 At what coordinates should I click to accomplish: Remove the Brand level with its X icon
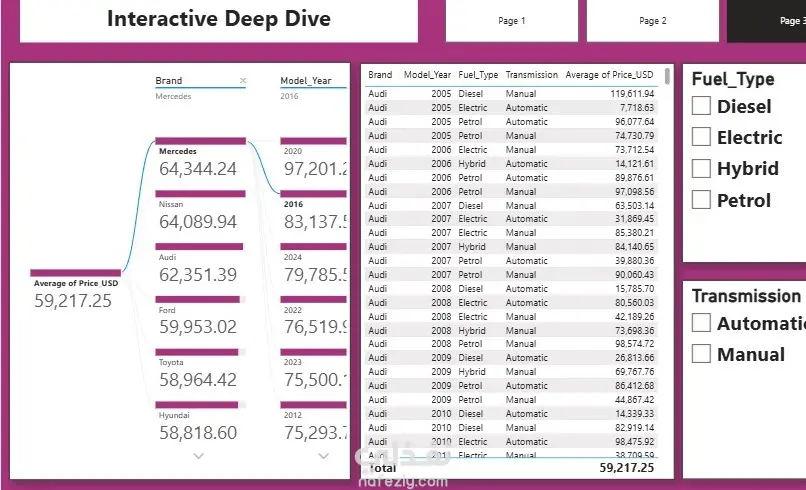click(x=243, y=80)
